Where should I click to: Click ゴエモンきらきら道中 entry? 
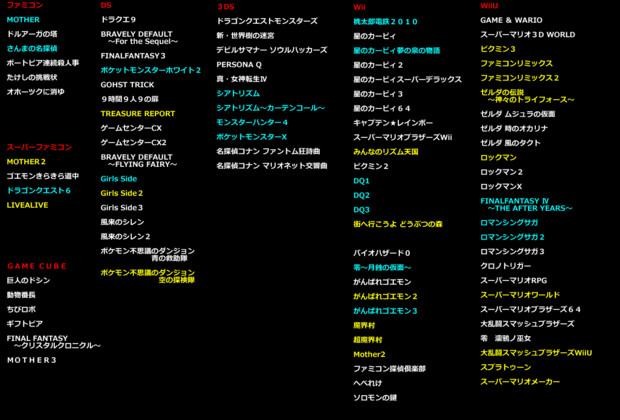[x=43, y=176]
